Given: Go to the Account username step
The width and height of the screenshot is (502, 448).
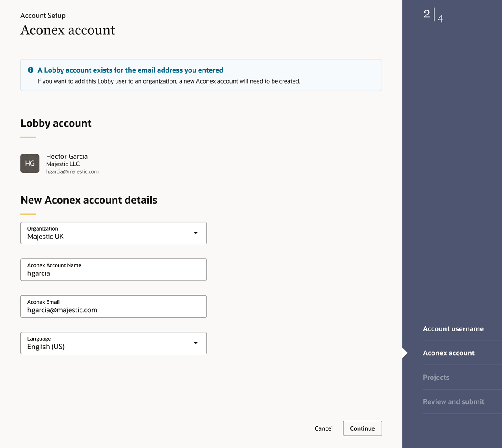Looking at the screenshot, I should 453,329.
